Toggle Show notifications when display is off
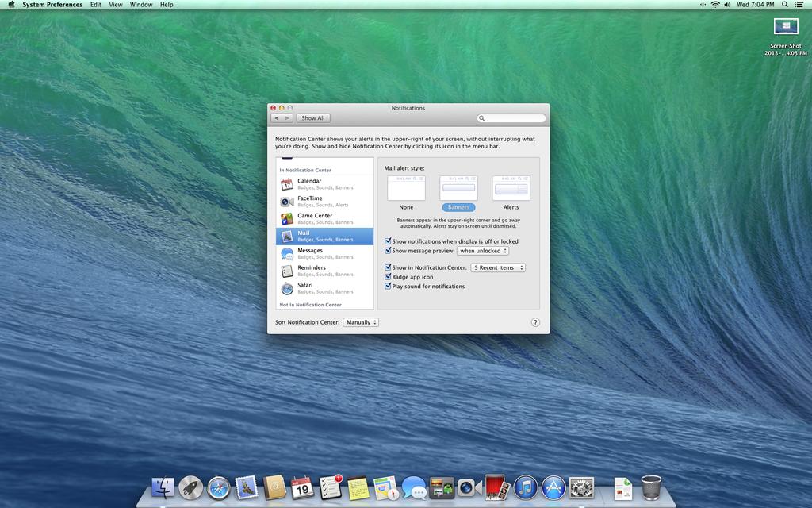 tap(388, 241)
